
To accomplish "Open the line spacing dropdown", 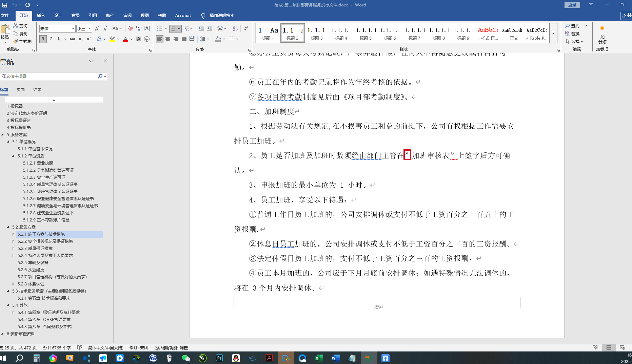I will tap(204, 39).
